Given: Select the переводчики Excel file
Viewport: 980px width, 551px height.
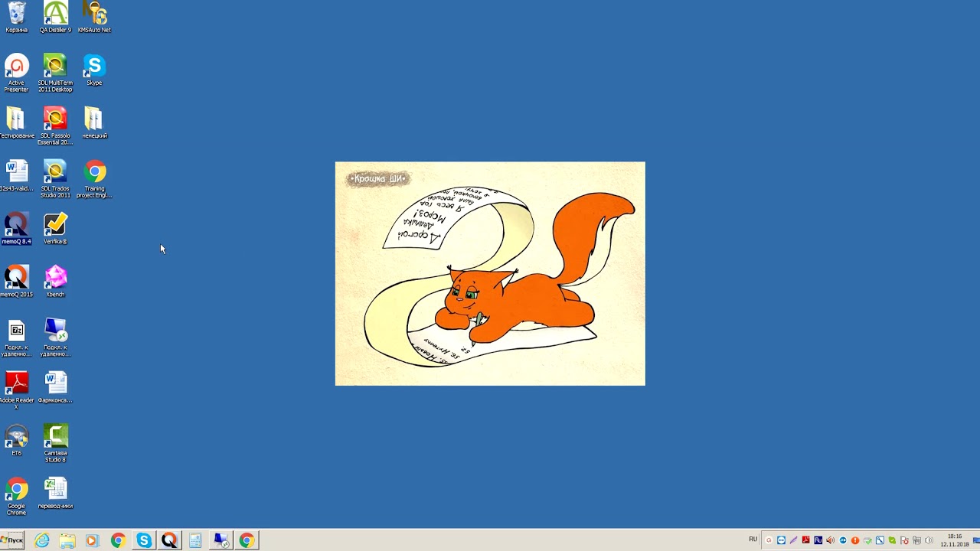Looking at the screenshot, I should point(55,493).
